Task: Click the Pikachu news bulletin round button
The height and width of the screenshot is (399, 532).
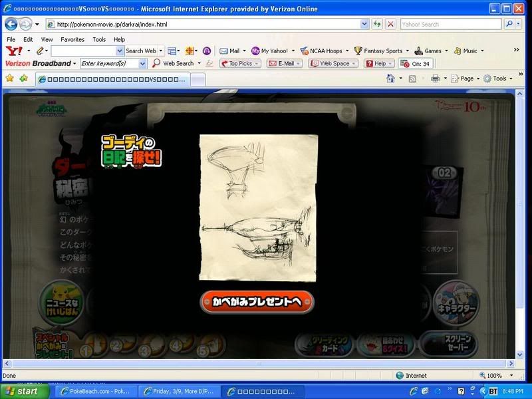Action: tap(62, 303)
